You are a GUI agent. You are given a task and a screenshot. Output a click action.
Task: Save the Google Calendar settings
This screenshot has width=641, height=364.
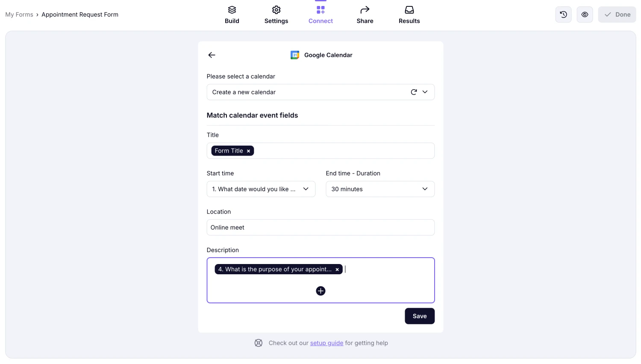(x=419, y=316)
